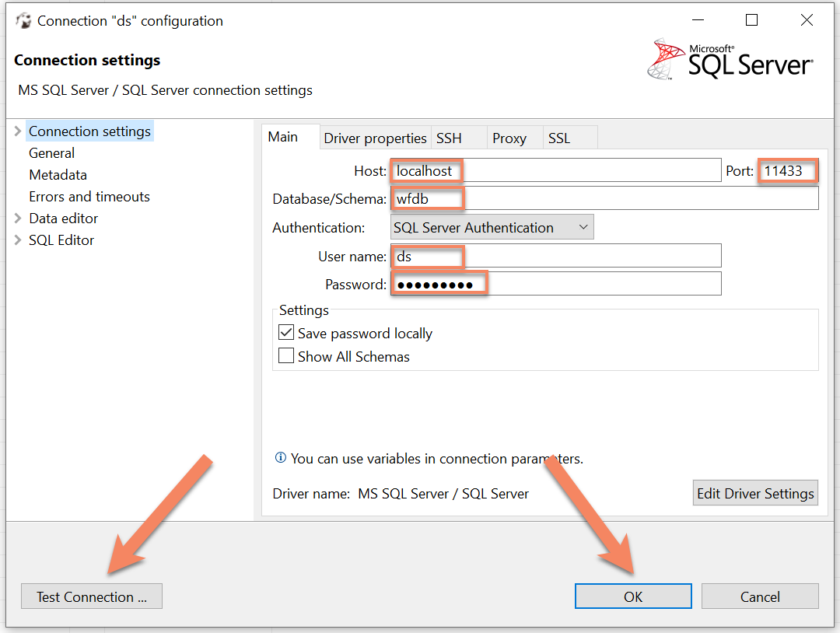Toggle Save password locally checkbox
The width and height of the screenshot is (840, 633).
286,333
